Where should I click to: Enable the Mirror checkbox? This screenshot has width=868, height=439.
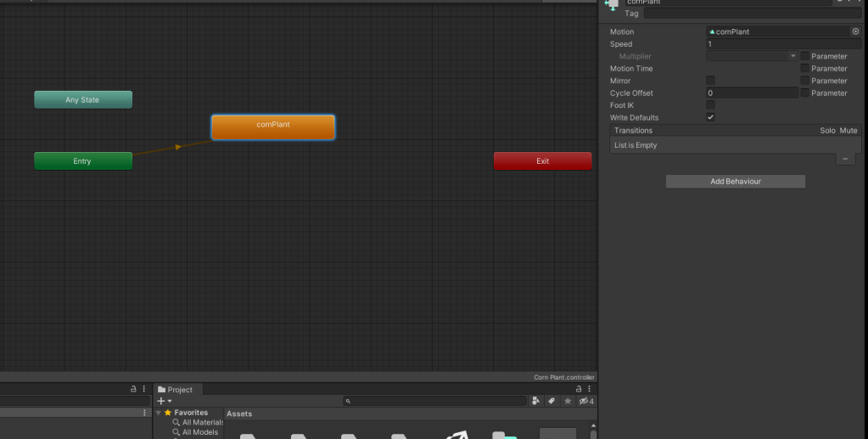[710, 81]
